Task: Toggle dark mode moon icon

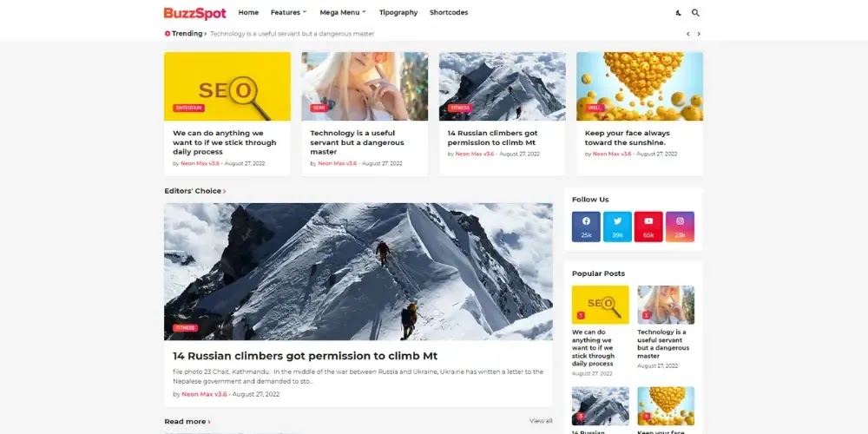Action: (678, 13)
